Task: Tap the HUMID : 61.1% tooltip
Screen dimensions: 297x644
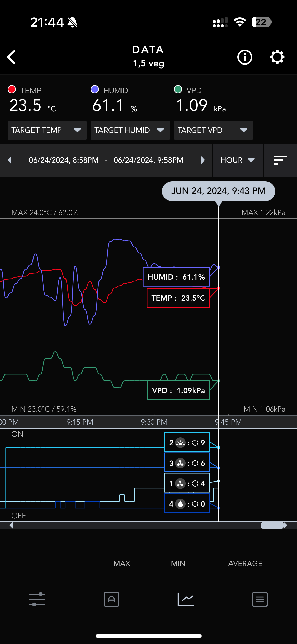Action: point(176,277)
